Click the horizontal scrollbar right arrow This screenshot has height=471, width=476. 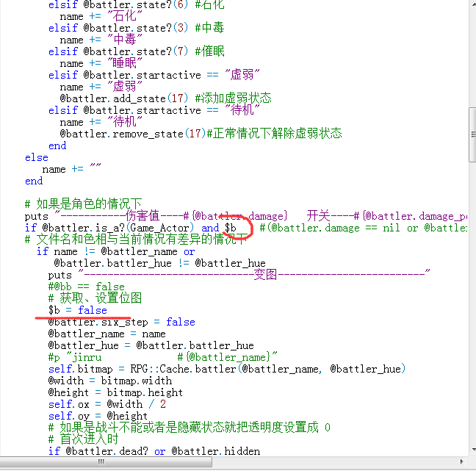pyautogui.click(x=461, y=461)
